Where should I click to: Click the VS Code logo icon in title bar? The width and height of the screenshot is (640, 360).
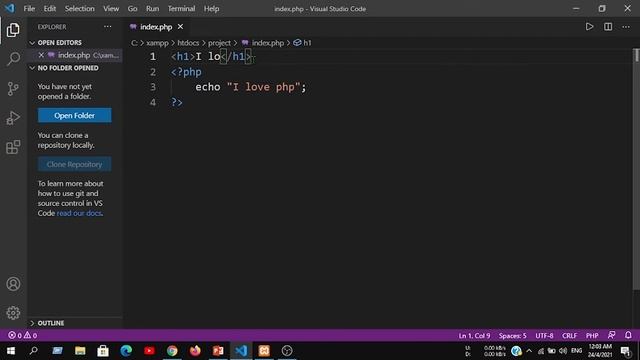[x=9, y=8]
